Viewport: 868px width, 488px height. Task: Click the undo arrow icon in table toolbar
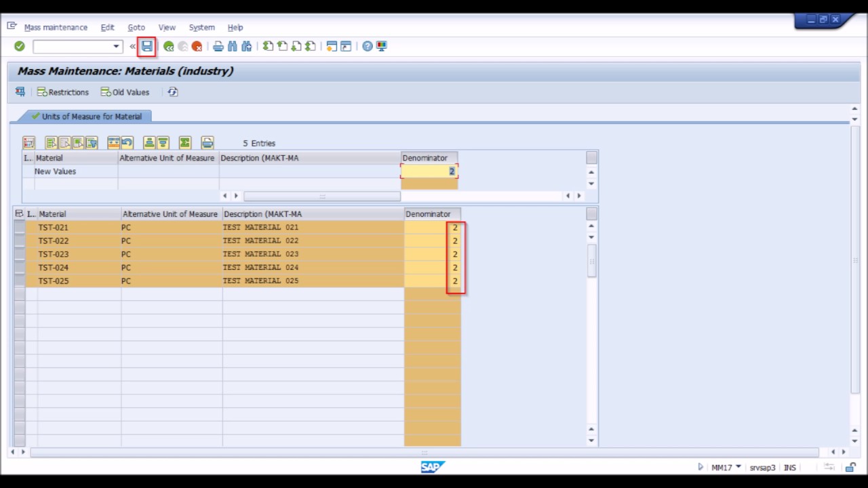click(x=127, y=142)
